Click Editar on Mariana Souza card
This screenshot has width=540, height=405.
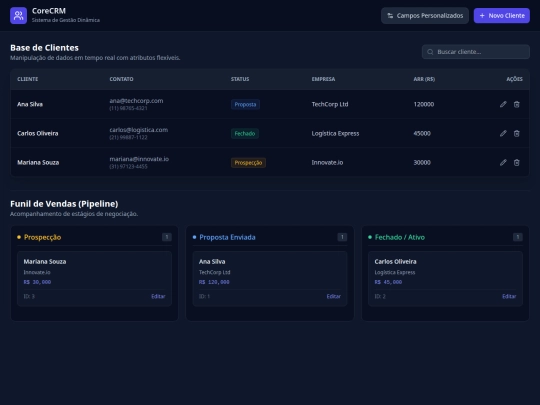coord(158,296)
